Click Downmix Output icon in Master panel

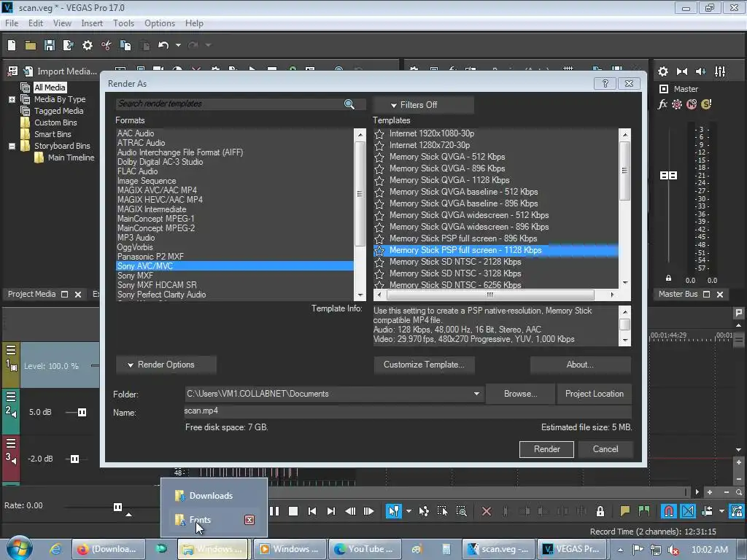682,71
